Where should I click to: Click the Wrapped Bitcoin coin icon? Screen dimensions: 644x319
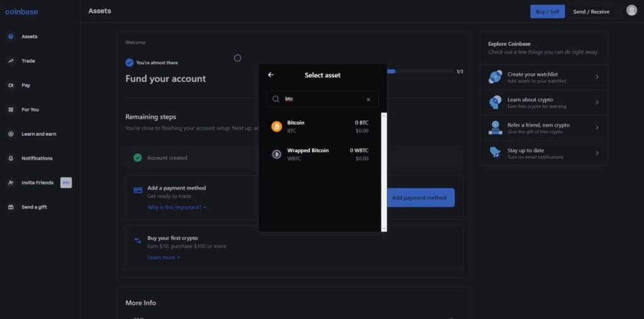tap(277, 154)
